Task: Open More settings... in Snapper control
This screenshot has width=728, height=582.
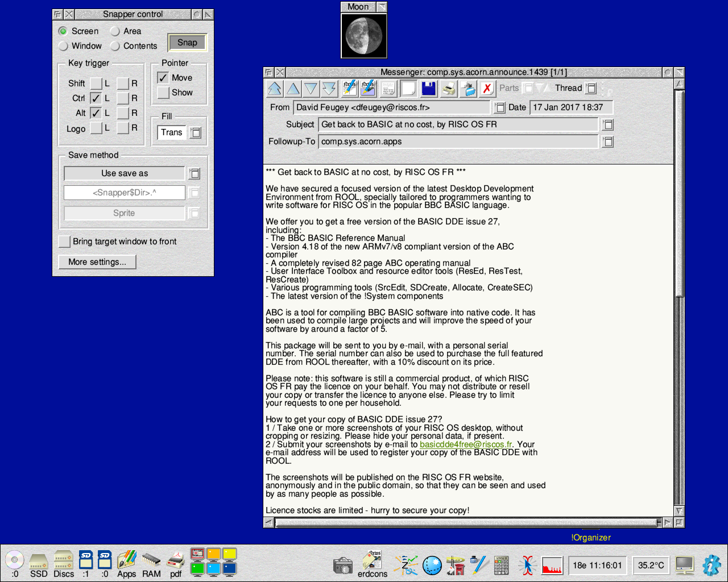Action: tap(97, 262)
